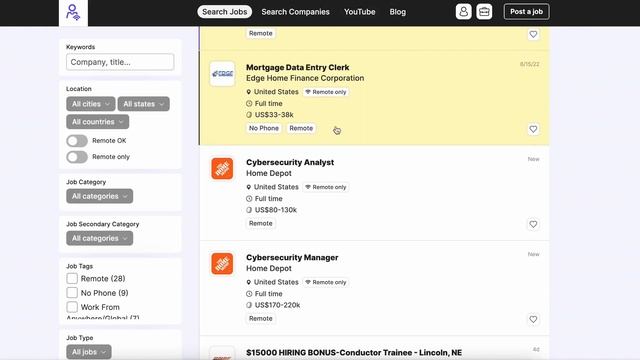Open the YouTube nav link
640x360 pixels.
(x=360, y=12)
